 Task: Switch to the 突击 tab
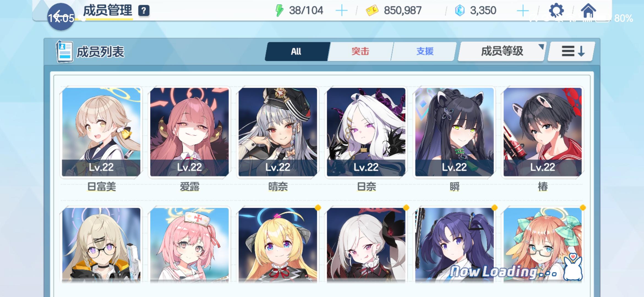360,51
